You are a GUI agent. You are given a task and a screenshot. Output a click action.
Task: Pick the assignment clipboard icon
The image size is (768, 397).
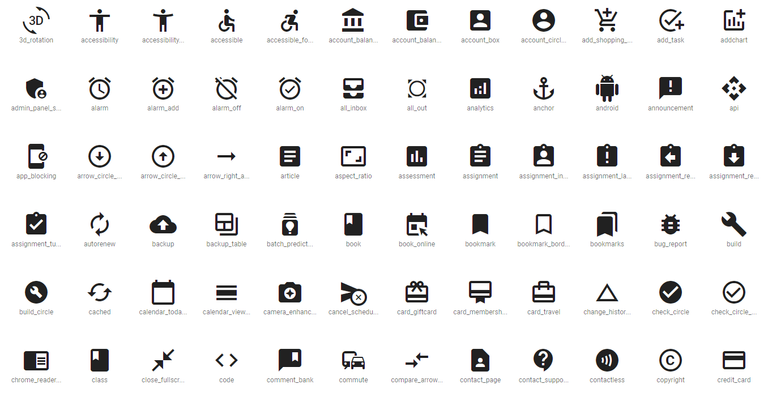(x=480, y=157)
